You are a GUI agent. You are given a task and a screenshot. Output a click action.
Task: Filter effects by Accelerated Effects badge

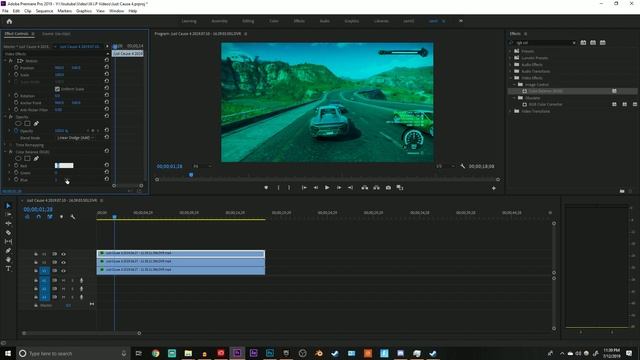pyautogui.click(x=583, y=42)
